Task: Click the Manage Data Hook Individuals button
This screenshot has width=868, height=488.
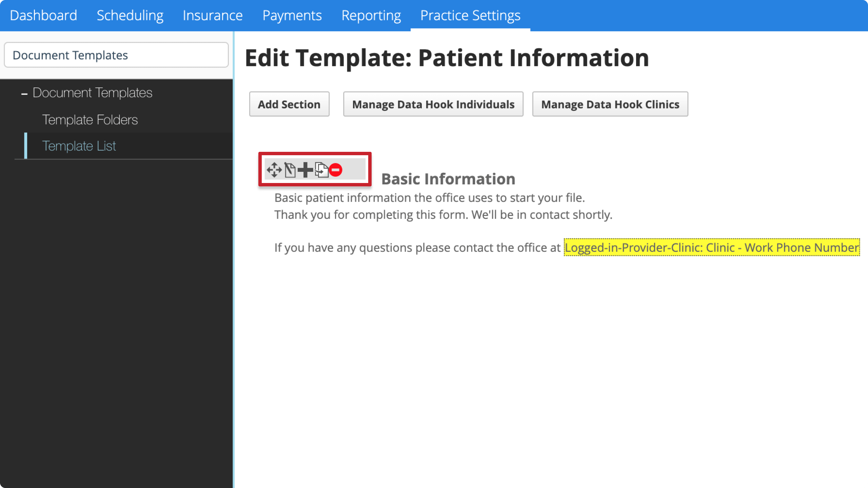Action: tap(433, 104)
